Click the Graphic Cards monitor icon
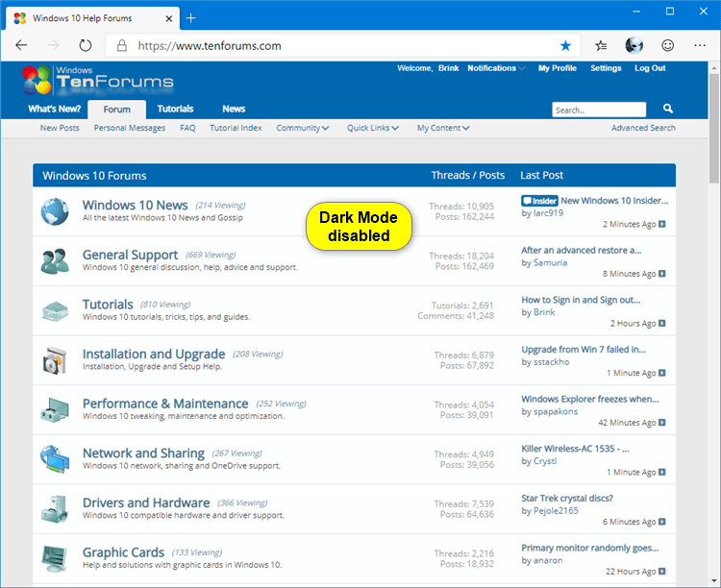 pyautogui.click(x=54, y=558)
